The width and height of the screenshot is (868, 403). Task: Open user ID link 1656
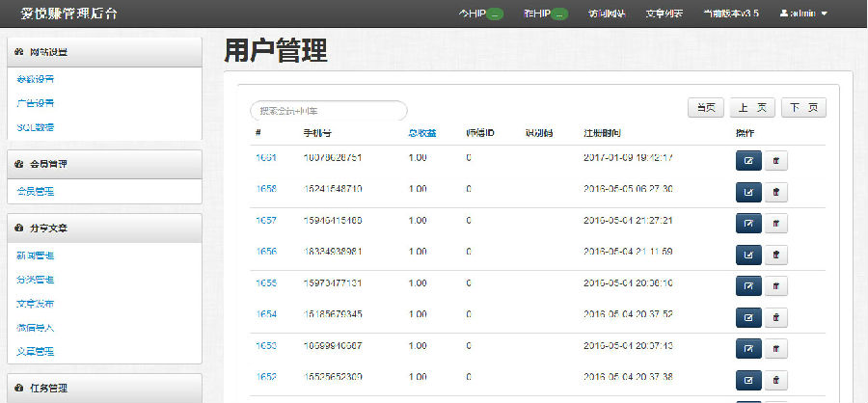pyautogui.click(x=266, y=252)
